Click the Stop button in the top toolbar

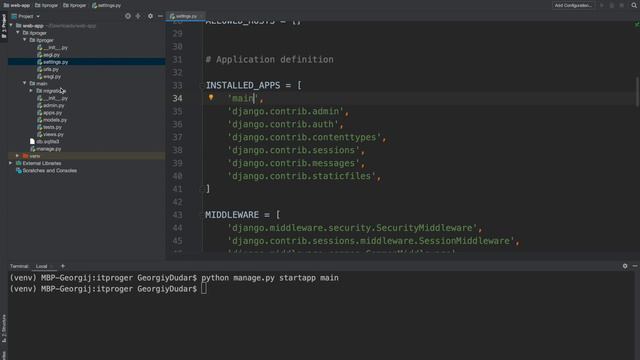pos(622,5)
